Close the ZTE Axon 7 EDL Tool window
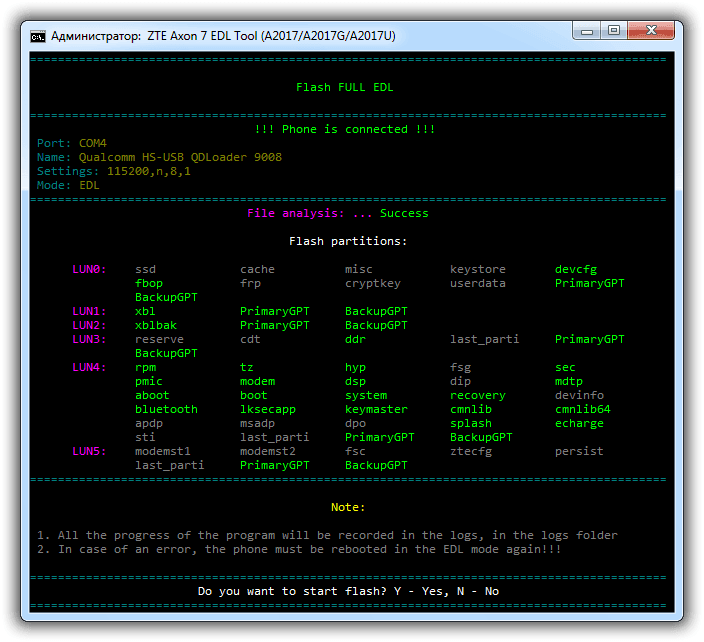Viewport: 704px width, 642px height. [x=651, y=31]
